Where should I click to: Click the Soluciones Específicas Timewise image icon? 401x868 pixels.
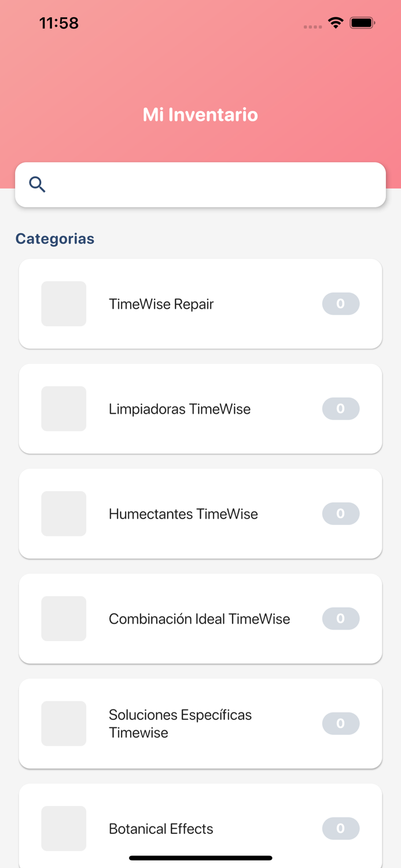coord(64,723)
